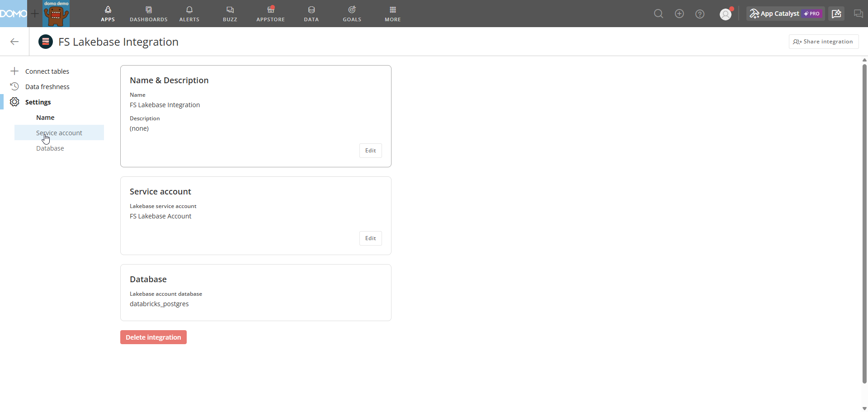Open Goals navigation item
The width and height of the screenshot is (868, 412).
352,14
